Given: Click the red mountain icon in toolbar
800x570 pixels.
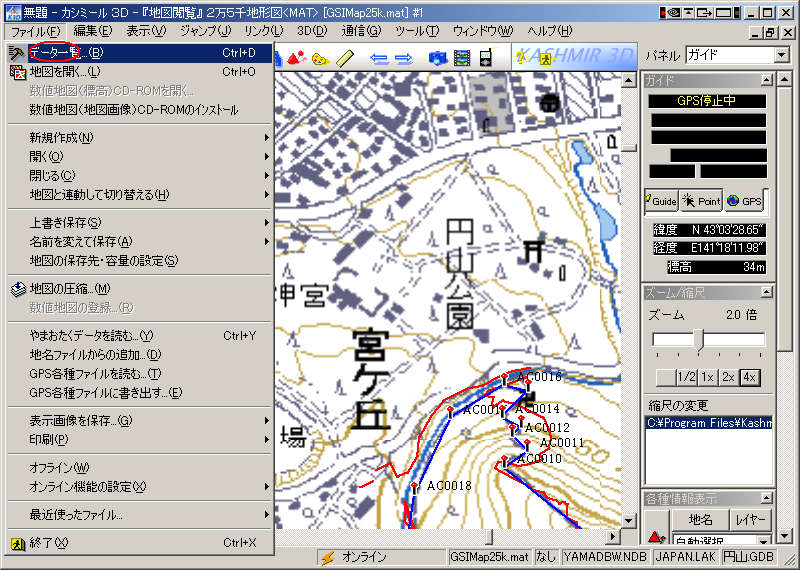Looking at the screenshot, I should pos(296,58).
